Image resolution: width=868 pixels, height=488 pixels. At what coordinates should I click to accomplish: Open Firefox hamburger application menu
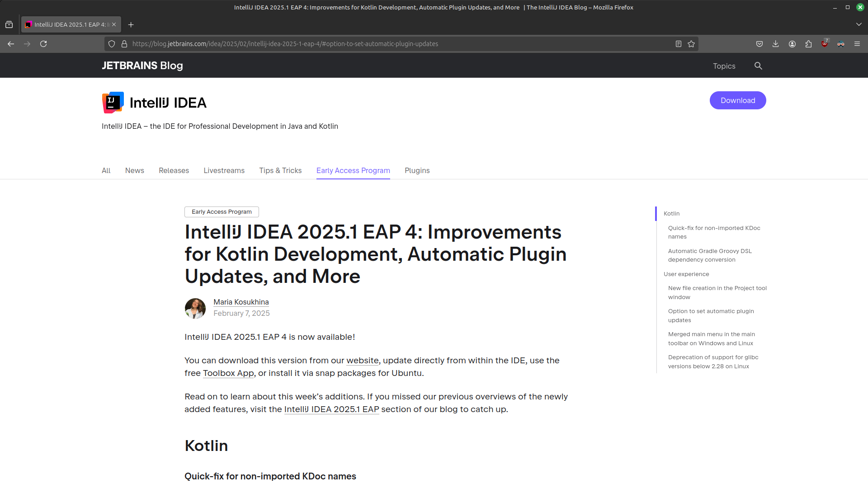[x=857, y=44]
